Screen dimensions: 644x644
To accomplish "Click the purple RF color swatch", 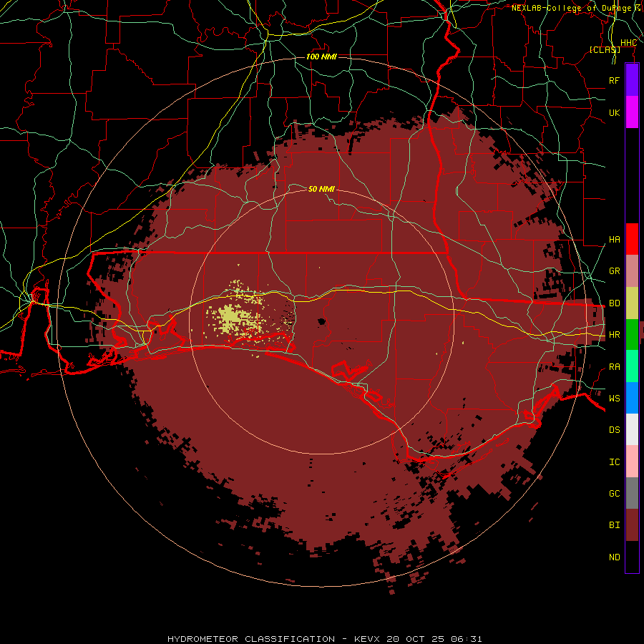I will (x=632, y=80).
